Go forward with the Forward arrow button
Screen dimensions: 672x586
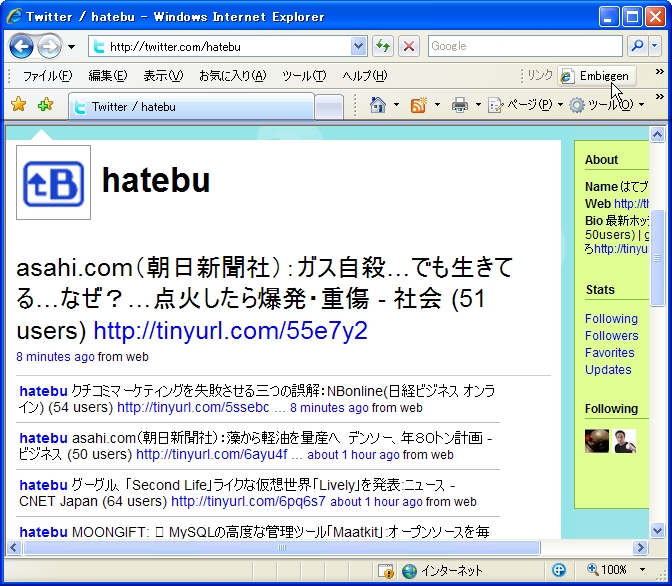[x=49, y=46]
